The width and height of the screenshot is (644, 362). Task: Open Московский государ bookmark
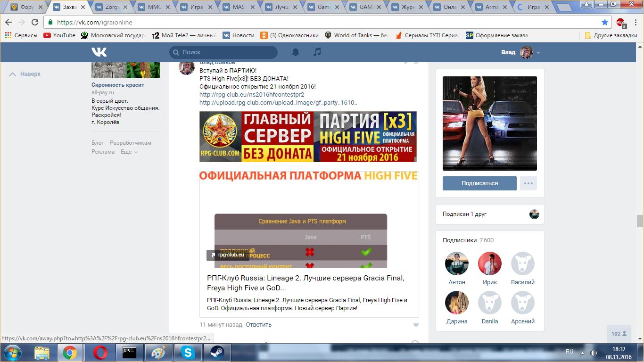(x=113, y=35)
